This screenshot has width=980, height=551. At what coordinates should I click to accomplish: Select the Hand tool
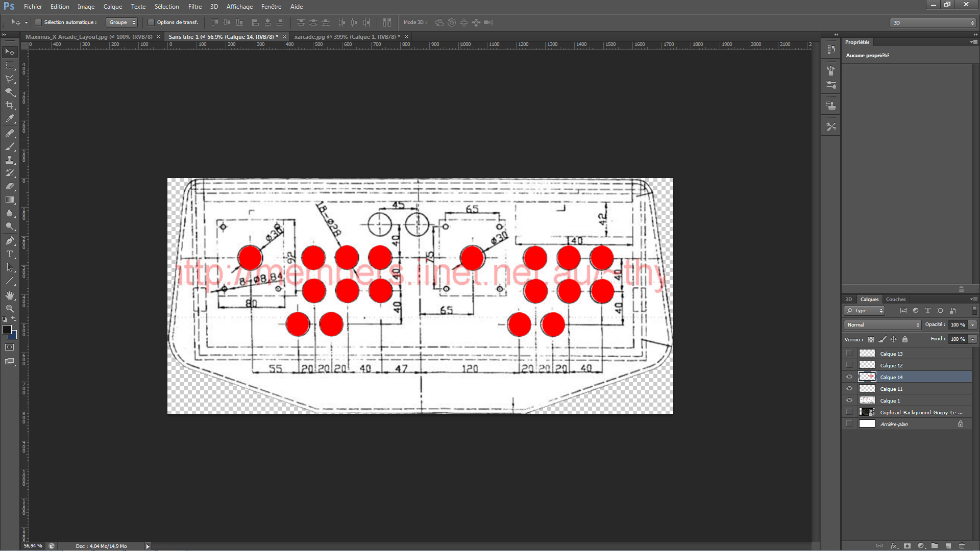[x=10, y=295]
